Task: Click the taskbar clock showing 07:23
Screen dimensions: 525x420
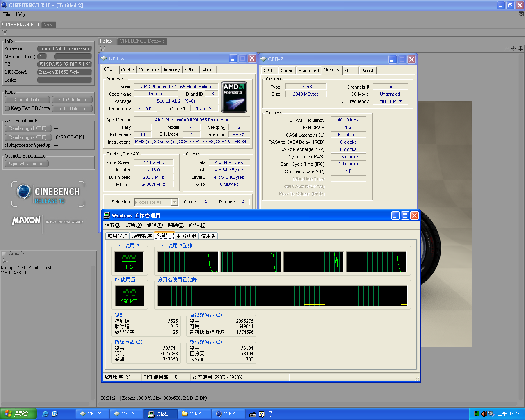Action: pyautogui.click(x=508, y=414)
